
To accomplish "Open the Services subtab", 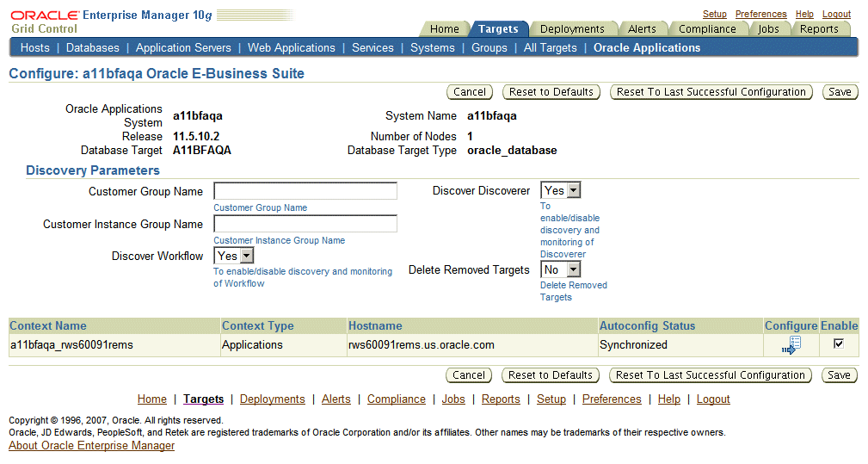I will (x=372, y=47).
